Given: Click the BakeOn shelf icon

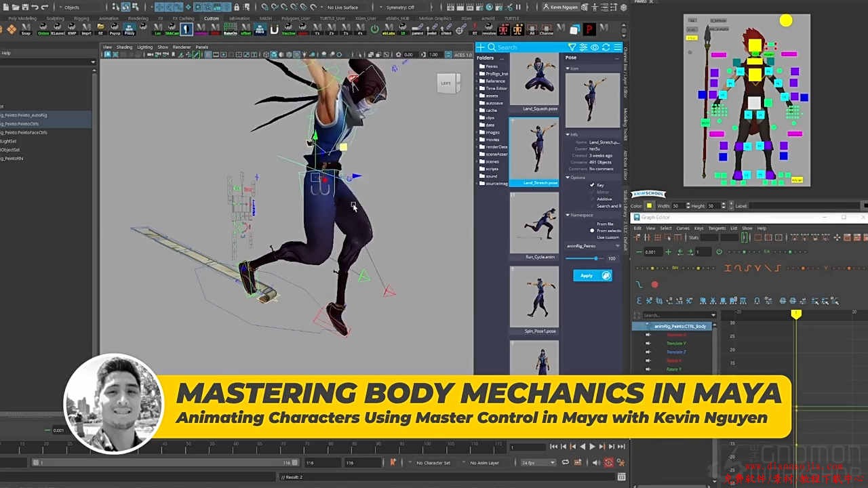Looking at the screenshot, I should tap(231, 29).
